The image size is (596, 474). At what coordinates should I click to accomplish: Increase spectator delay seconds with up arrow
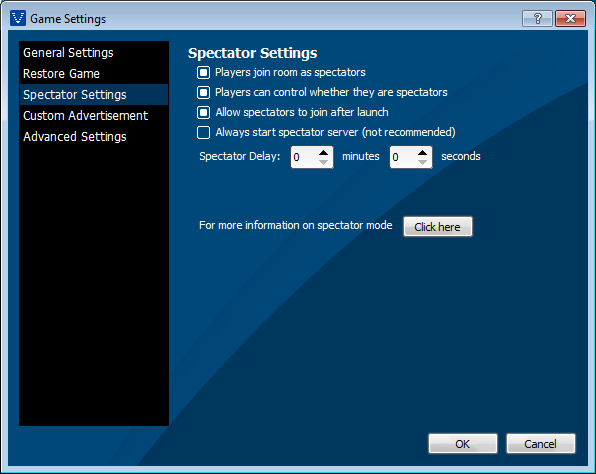tap(422, 152)
